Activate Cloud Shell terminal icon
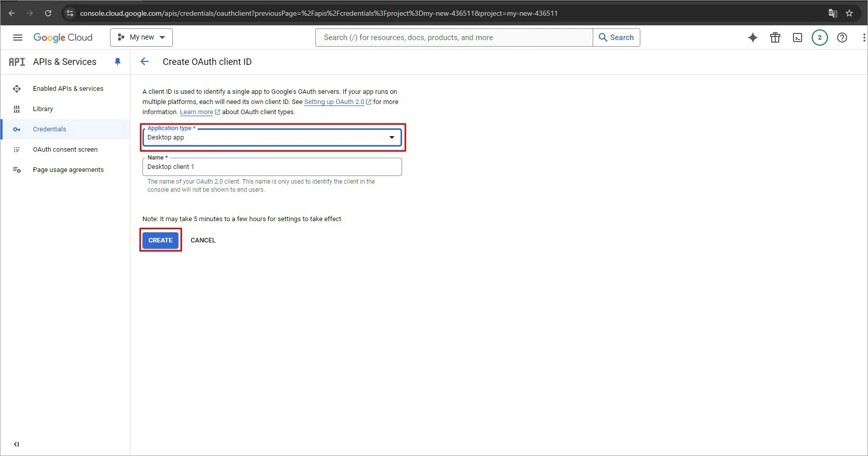 point(797,38)
